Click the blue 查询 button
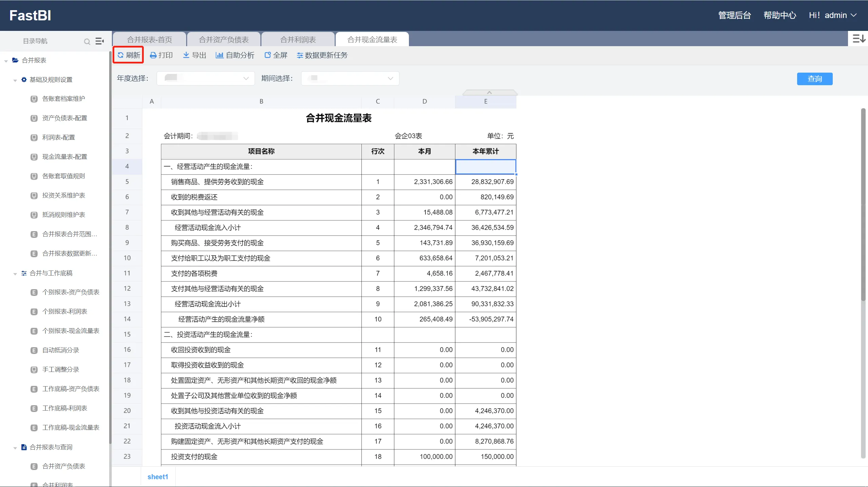The width and height of the screenshot is (868, 487). coord(815,79)
